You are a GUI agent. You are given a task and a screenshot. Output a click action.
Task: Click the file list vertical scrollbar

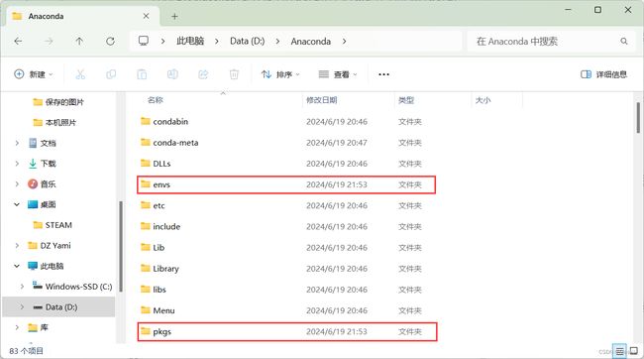(x=638, y=118)
